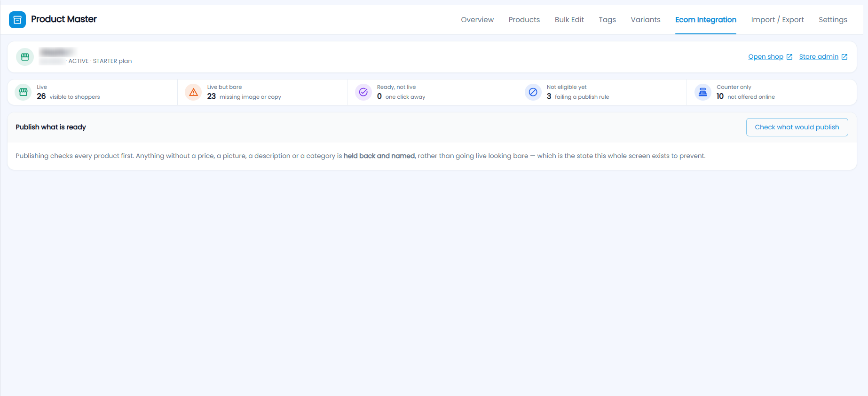Click the 'one click away' label
This screenshot has width=868, height=396.
point(405,97)
